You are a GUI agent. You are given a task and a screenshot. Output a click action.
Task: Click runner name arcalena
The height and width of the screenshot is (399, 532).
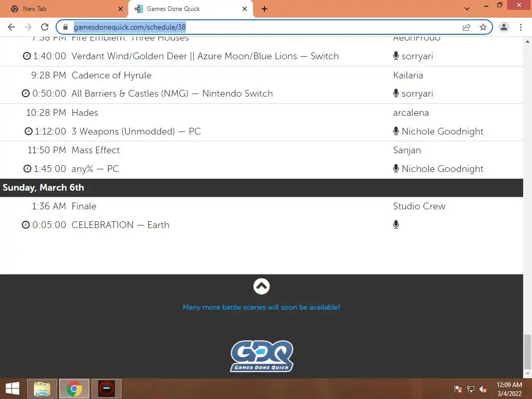(x=411, y=113)
